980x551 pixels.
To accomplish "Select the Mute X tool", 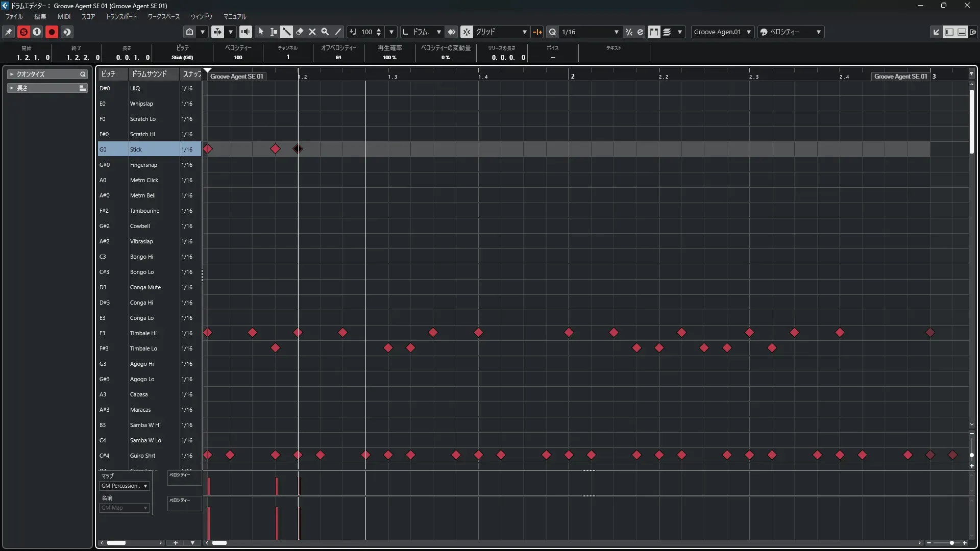I will click(x=312, y=32).
